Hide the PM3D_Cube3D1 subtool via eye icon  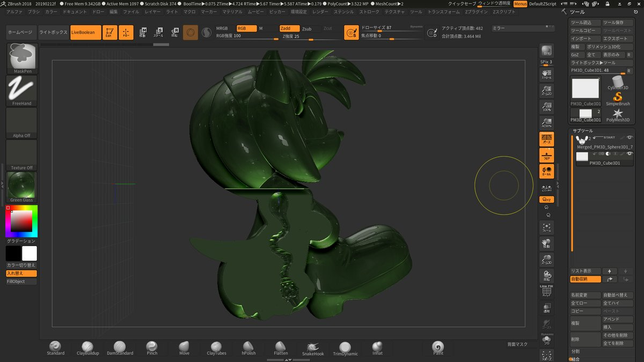tap(630, 154)
